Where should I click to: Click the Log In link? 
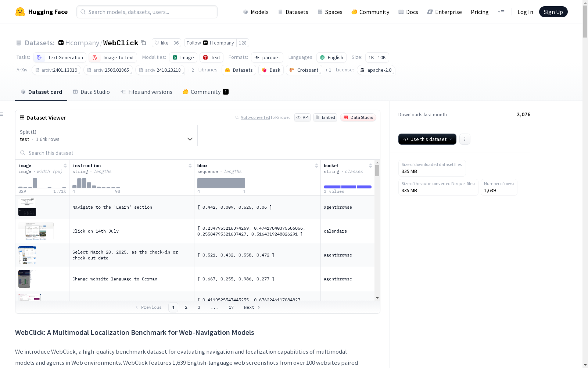click(x=525, y=12)
